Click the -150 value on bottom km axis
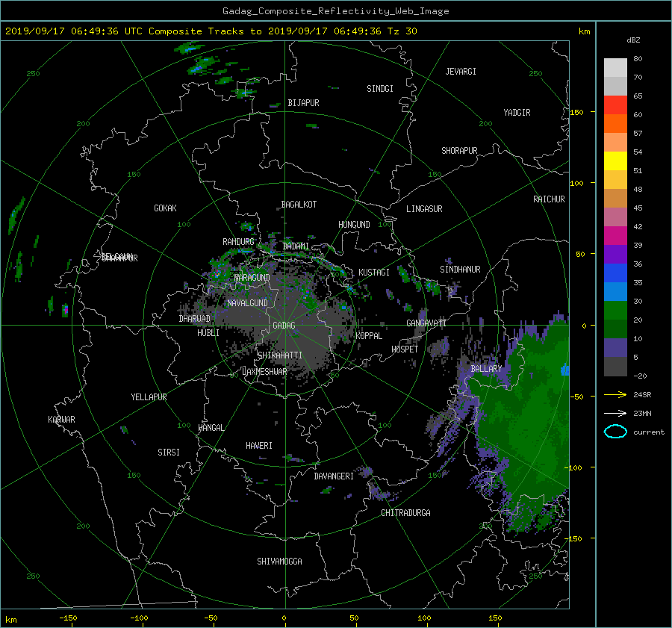This screenshot has width=672, height=628. pos(68,618)
